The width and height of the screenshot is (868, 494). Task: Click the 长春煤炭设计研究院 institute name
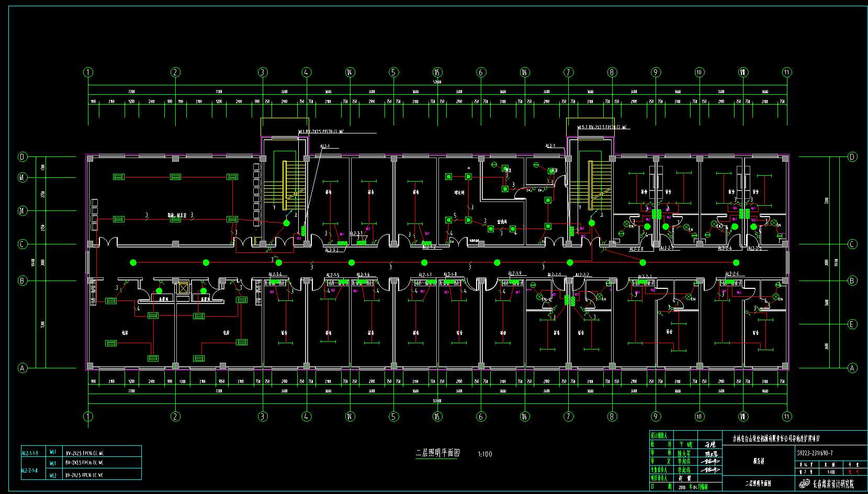click(x=833, y=484)
